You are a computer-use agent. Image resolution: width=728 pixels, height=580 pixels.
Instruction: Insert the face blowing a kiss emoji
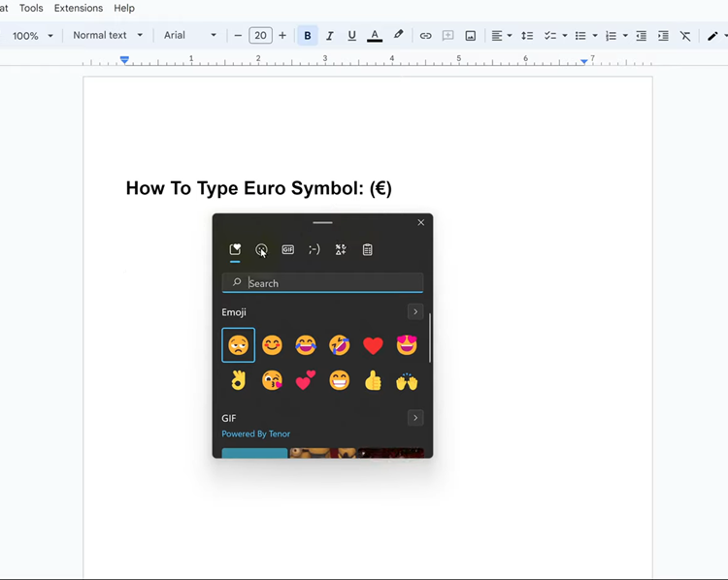272,381
